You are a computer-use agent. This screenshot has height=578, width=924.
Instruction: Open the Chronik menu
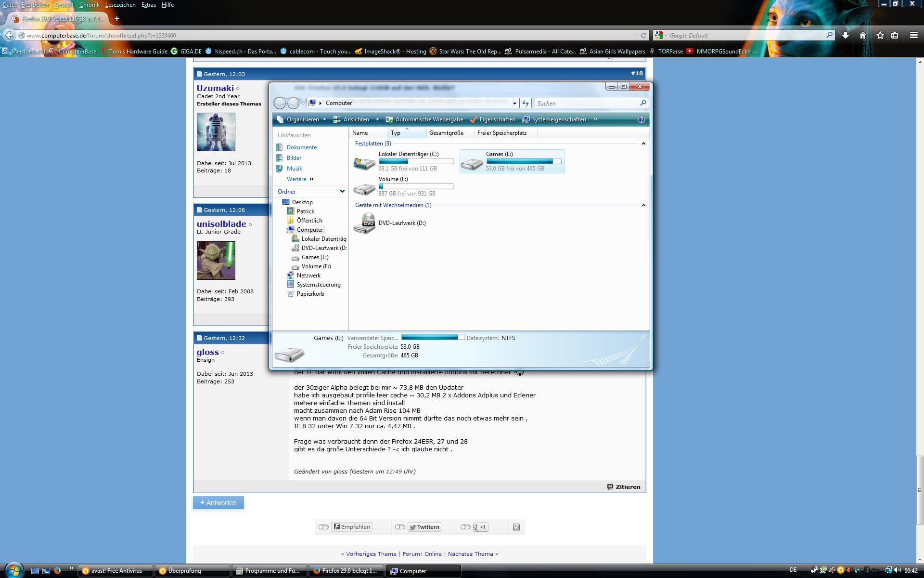point(89,5)
